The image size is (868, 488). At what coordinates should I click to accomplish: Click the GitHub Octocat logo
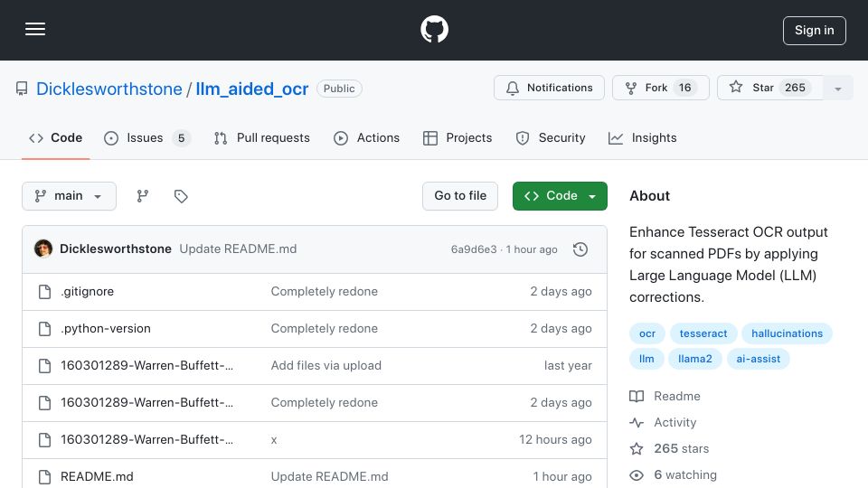pyautogui.click(x=434, y=29)
